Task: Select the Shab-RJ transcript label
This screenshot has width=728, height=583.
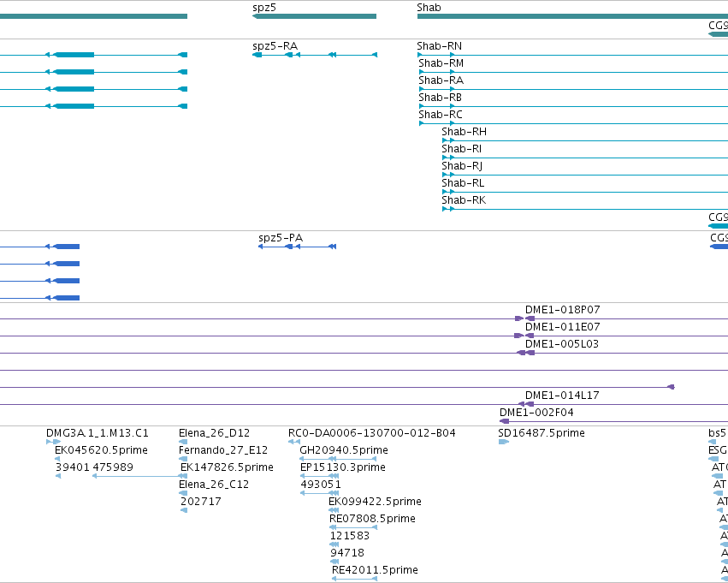Action: pos(462,166)
